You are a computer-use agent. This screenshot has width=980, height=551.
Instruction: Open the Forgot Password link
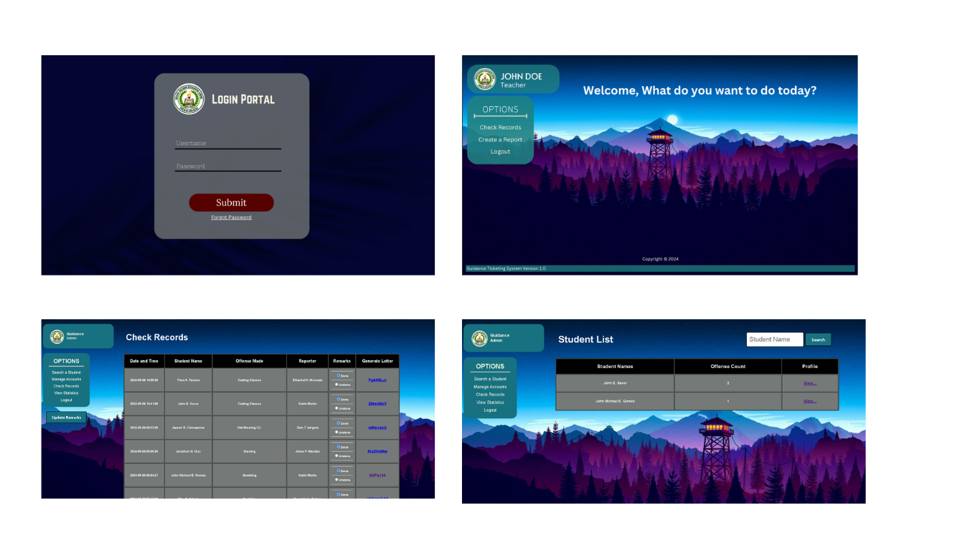[x=231, y=217]
